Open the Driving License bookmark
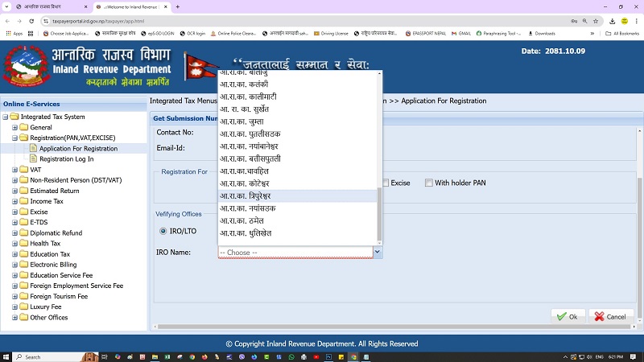 (x=331, y=34)
